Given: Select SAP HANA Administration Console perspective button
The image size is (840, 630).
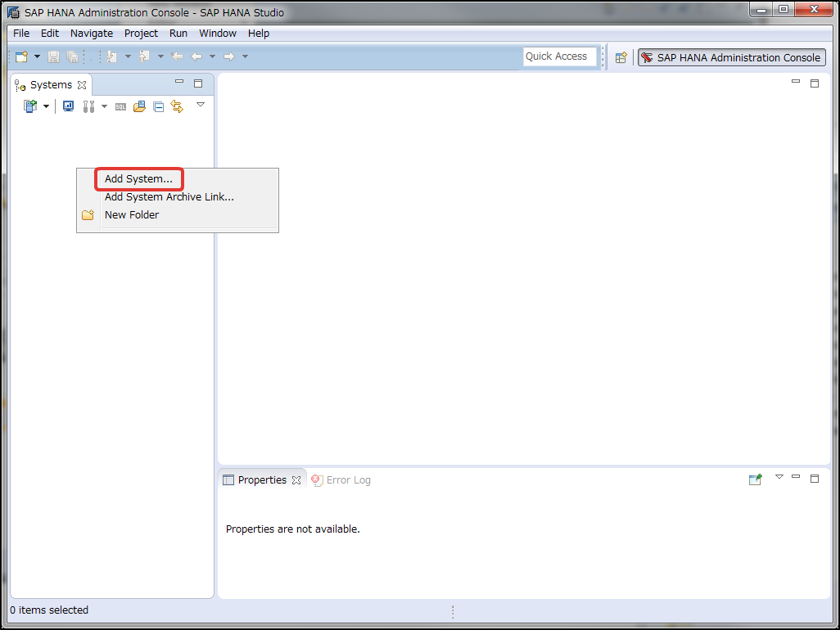Looking at the screenshot, I should [732, 58].
